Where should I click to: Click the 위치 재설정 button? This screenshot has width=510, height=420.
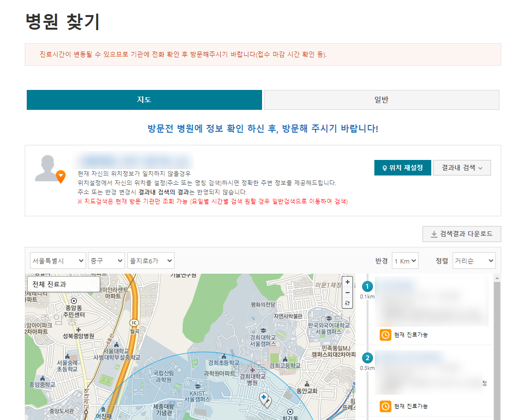[403, 168]
